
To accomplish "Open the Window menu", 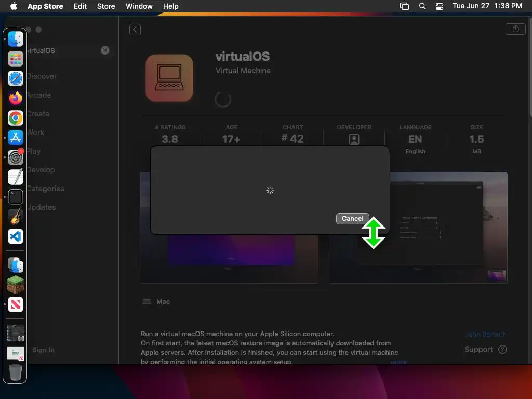I will [139, 6].
